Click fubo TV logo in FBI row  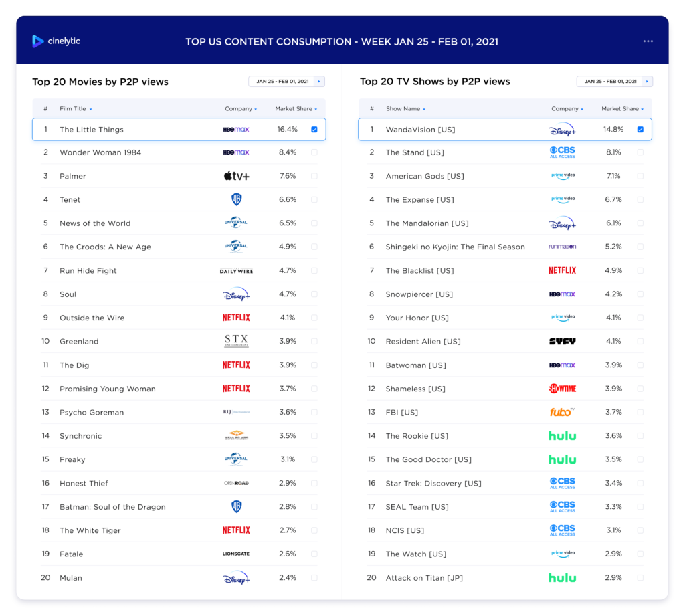click(x=562, y=412)
